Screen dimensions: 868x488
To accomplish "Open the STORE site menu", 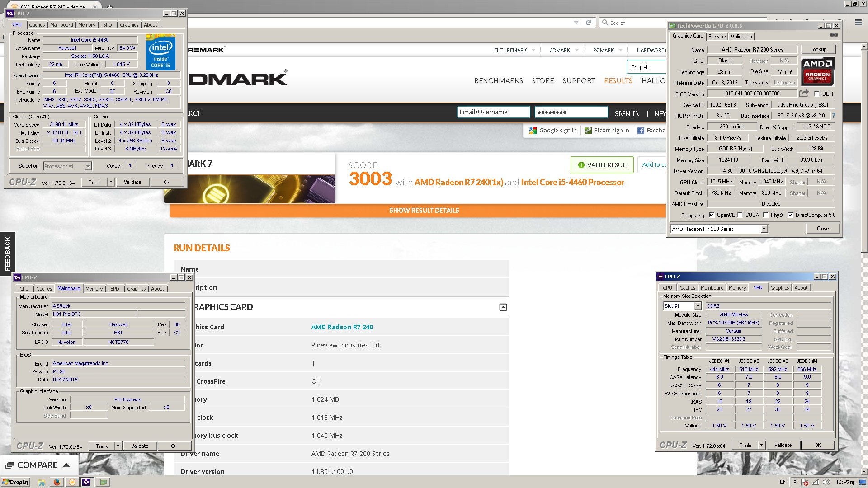I will tap(543, 81).
